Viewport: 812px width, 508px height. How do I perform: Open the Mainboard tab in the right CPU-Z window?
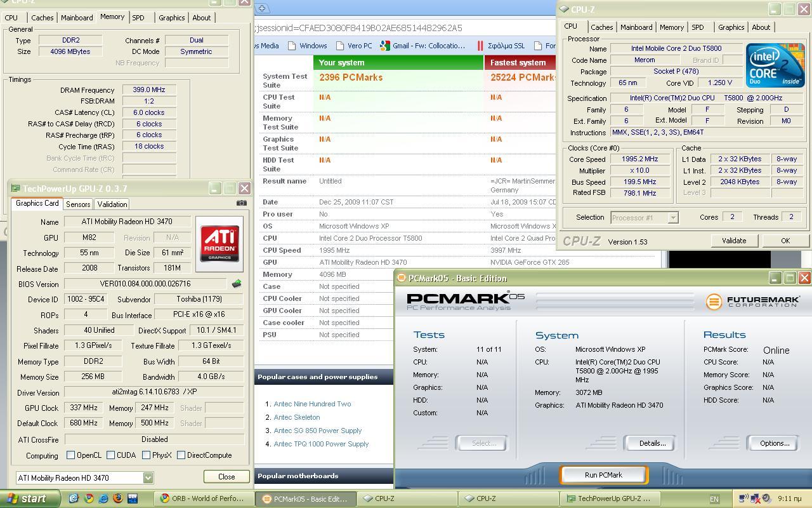(x=636, y=27)
